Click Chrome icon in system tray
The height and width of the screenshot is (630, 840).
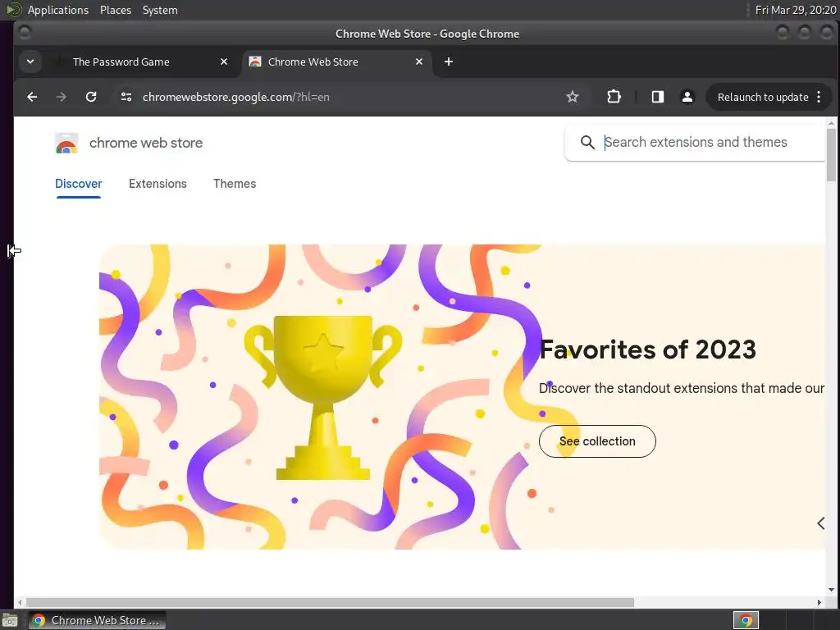746,620
